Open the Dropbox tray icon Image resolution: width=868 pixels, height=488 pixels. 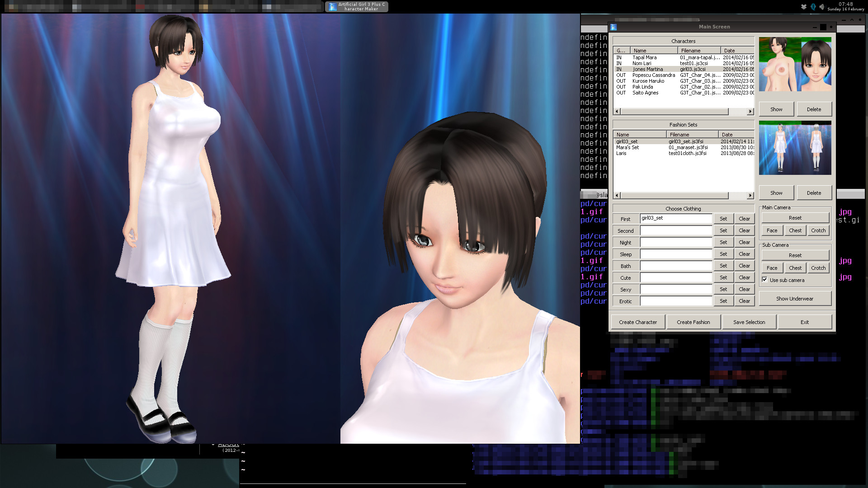tap(803, 7)
